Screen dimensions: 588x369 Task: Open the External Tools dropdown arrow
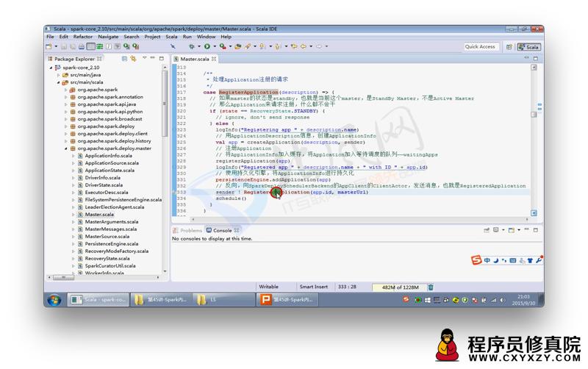230,46
